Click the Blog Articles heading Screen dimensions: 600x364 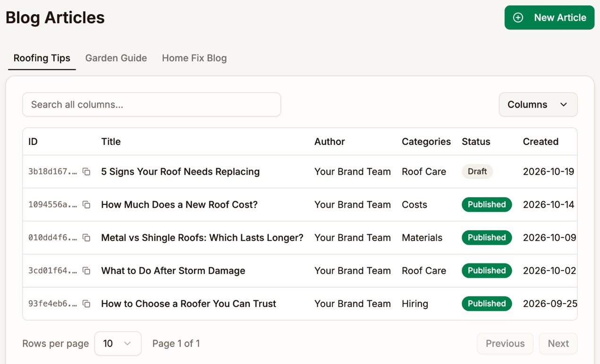pos(55,17)
